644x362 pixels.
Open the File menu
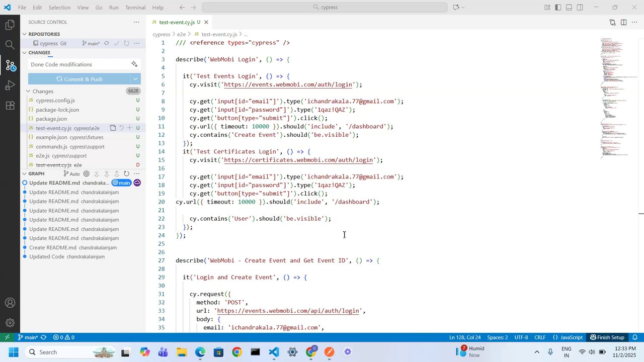[22, 8]
